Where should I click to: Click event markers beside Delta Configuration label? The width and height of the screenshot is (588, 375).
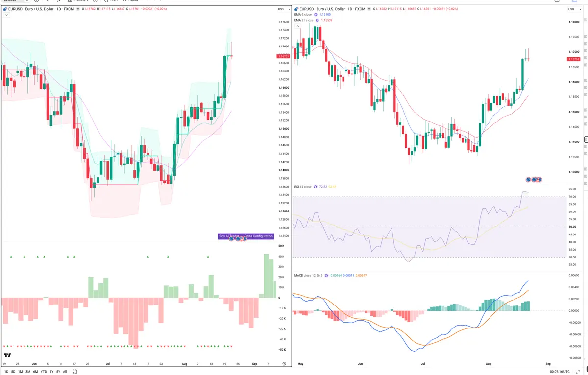click(x=238, y=238)
